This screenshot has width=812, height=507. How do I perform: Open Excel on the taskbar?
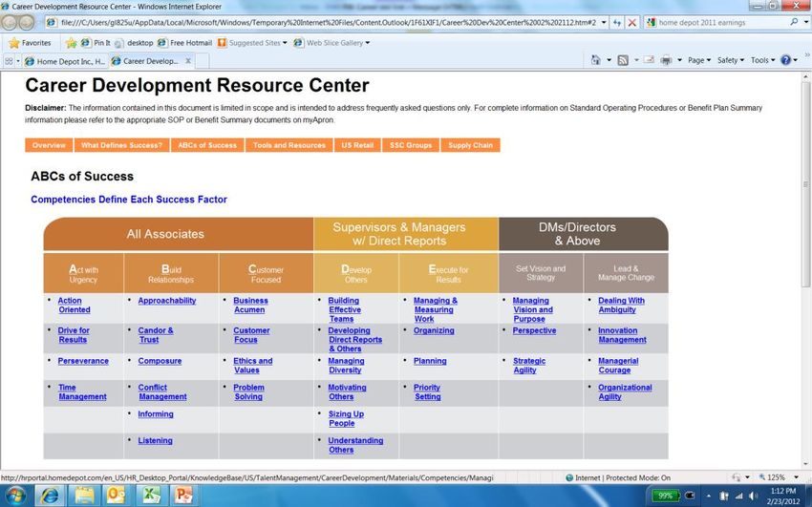tap(151, 496)
